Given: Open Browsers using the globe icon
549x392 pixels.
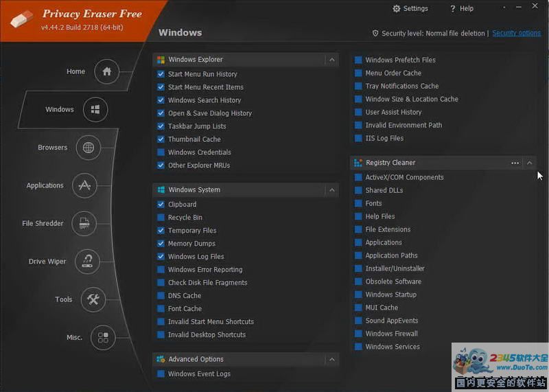Looking at the screenshot, I should (x=89, y=148).
